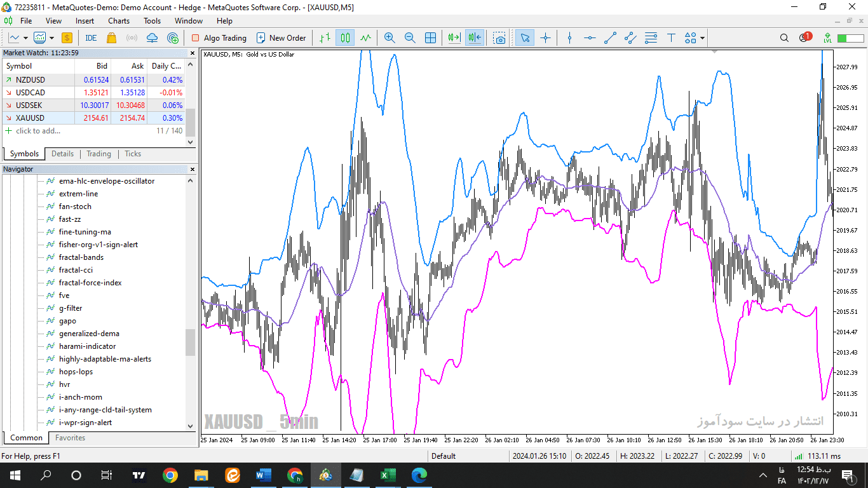
Task: Open the shapes objects dropdown arrow
Action: pyautogui.click(x=702, y=38)
